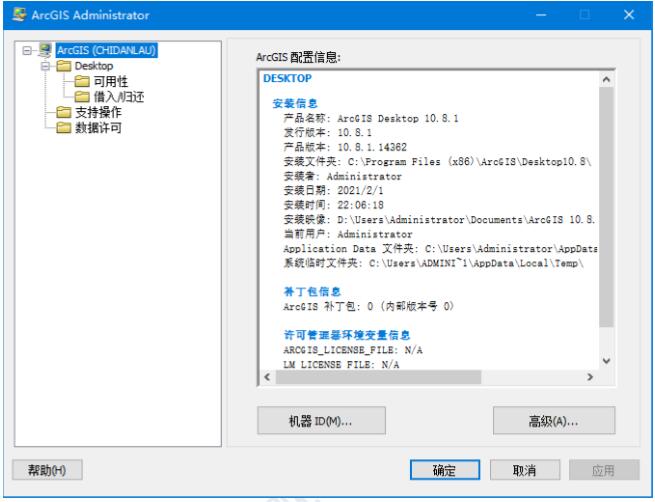Click the Application Data 文件夹 line
The height and width of the screenshot is (502, 655).
click(x=440, y=248)
